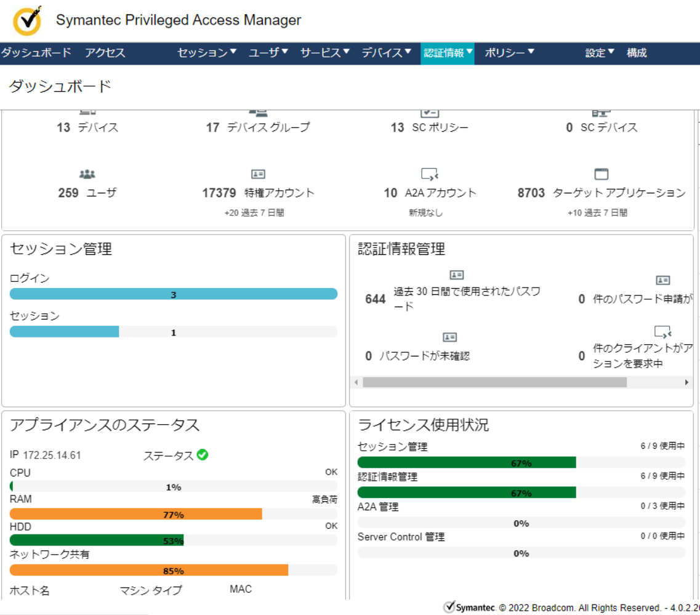Click the Symantec logo at top left

point(25,20)
